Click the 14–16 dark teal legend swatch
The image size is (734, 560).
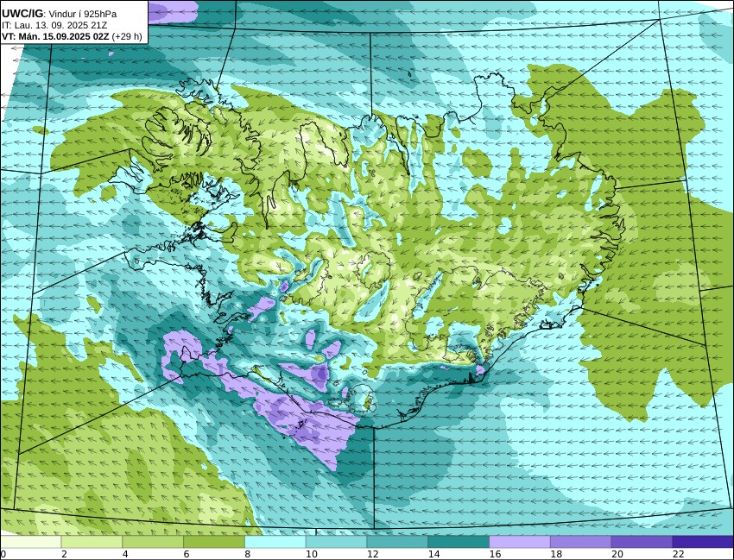pyautogui.click(x=459, y=542)
